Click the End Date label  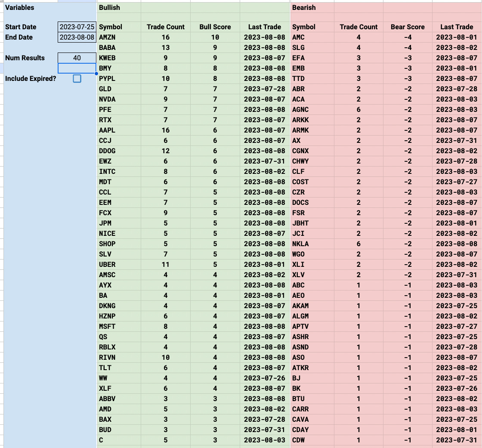pyautogui.click(x=19, y=37)
